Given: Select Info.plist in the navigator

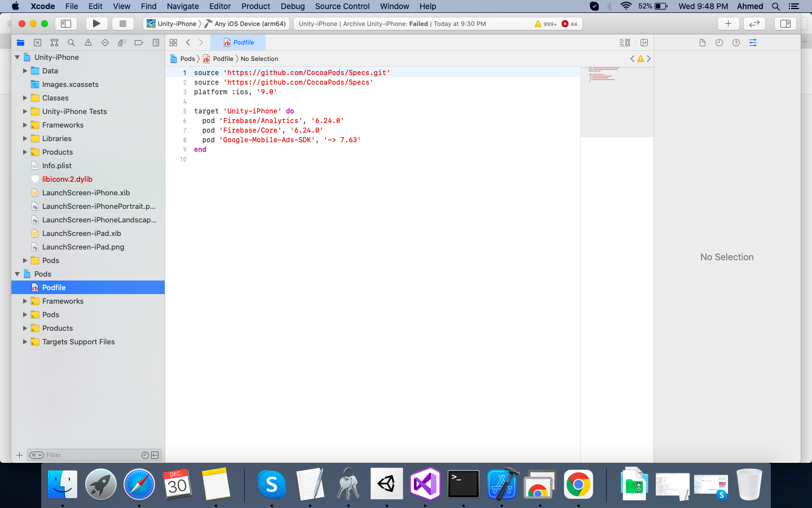Looking at the screenshot, I should pyautogui.click(x=57, y=165).
